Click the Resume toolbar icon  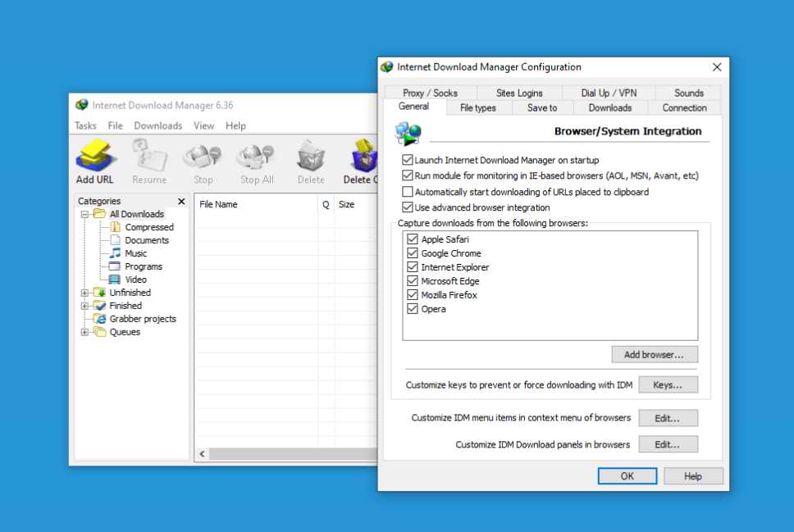[149, 155]
